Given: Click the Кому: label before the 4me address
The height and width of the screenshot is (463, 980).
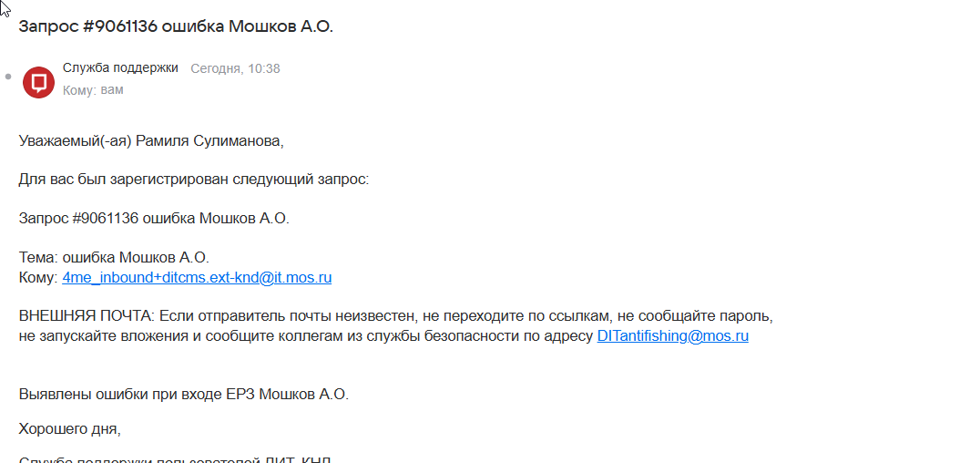Looking at the screenshot, I should click(37, 278).
